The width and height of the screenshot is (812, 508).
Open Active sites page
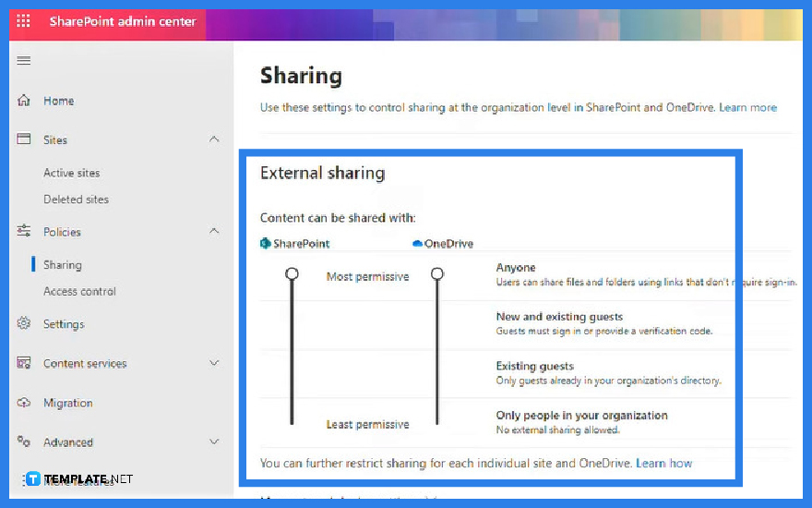(x=71, y=173)
